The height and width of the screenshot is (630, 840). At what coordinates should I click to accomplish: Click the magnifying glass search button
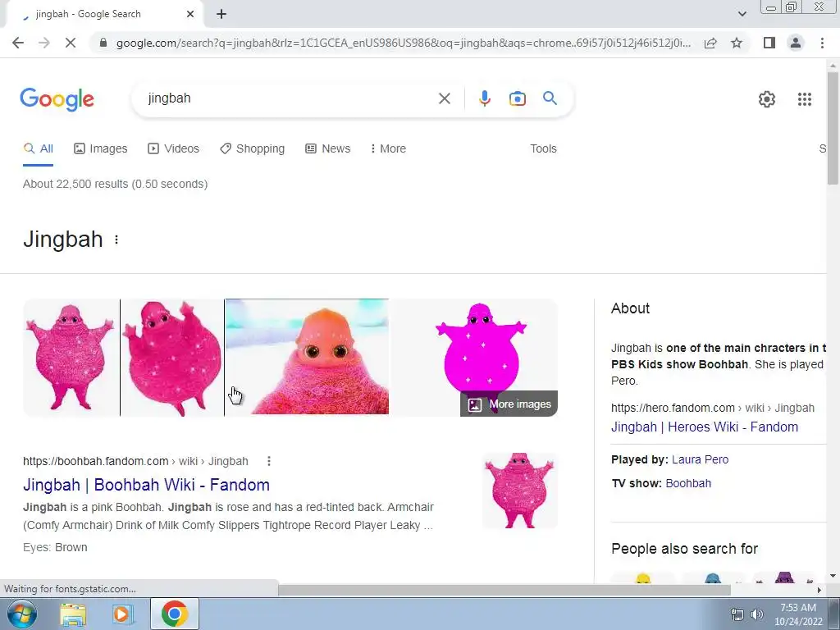coord(550,98)
